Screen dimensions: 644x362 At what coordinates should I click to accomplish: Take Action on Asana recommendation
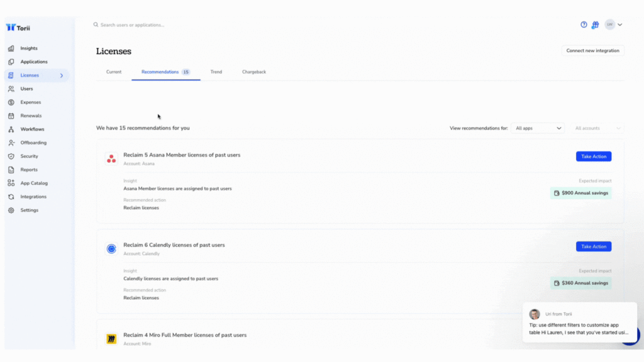click(594, 156)
